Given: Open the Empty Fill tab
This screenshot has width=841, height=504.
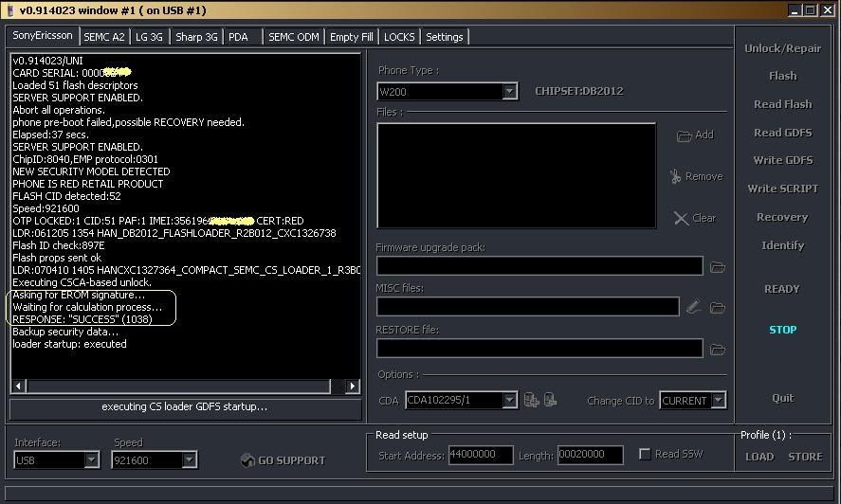Looking at the screenshot, I should [x=352, y=37].
